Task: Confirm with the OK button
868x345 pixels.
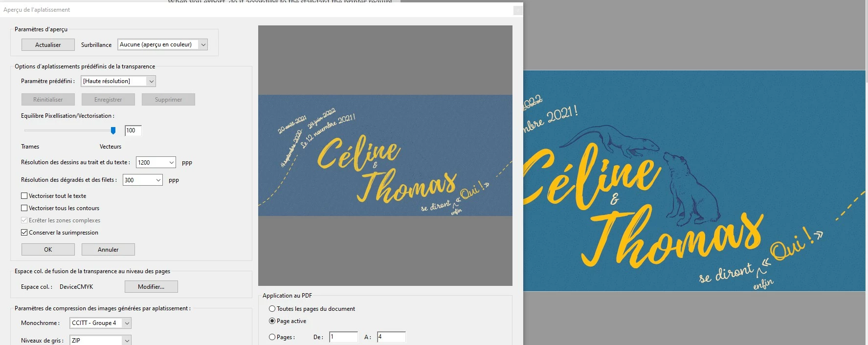Action: tap(48, 249)
